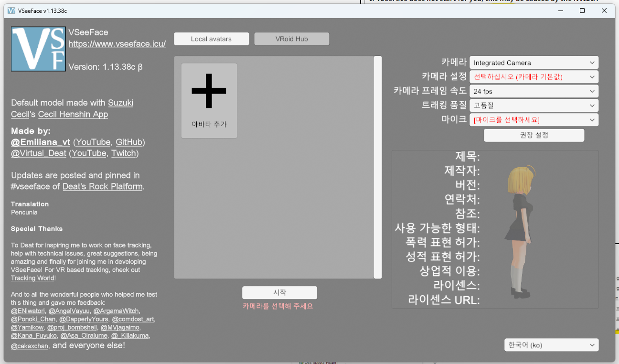Viewport: 619px width, 364px height.
Task: Open the @Yamikow link
Action: pos(27,328)
